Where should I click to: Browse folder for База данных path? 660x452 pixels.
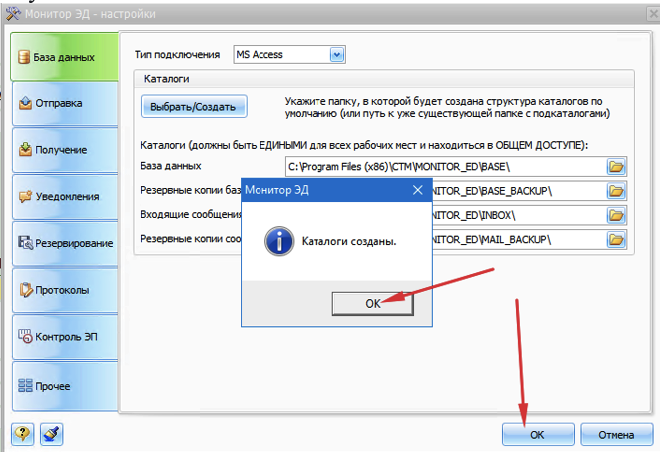click(616, 166)
